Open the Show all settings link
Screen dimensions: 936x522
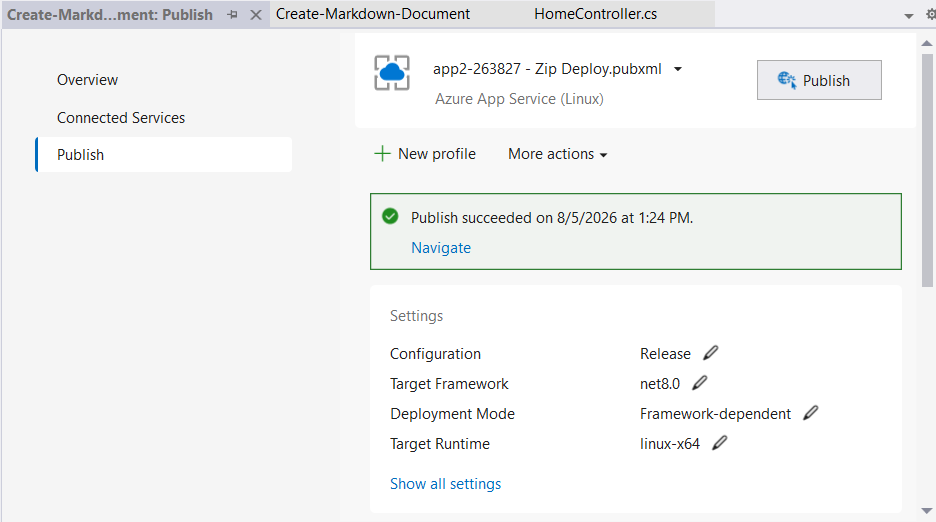pyautogui.click(x=445, y=484)
